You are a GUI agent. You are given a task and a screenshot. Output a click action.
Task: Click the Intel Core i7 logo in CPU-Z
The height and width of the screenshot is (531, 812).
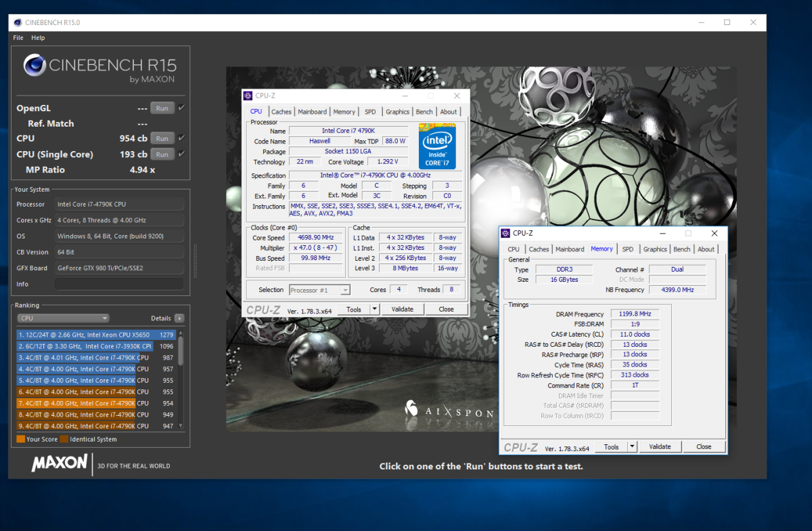436,146
